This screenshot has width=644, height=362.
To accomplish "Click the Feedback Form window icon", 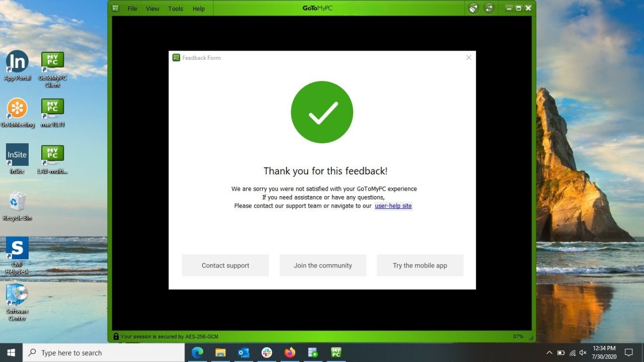I will point(176,58).
